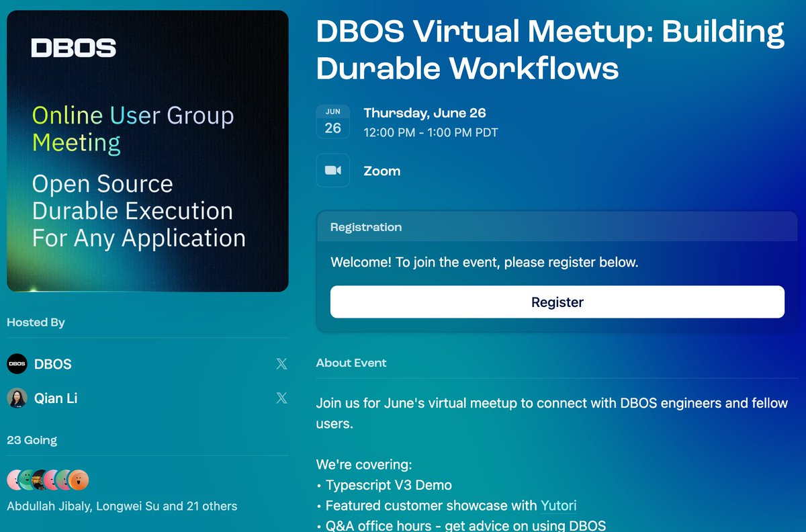Click the attendee avatars row

(48, 480)
